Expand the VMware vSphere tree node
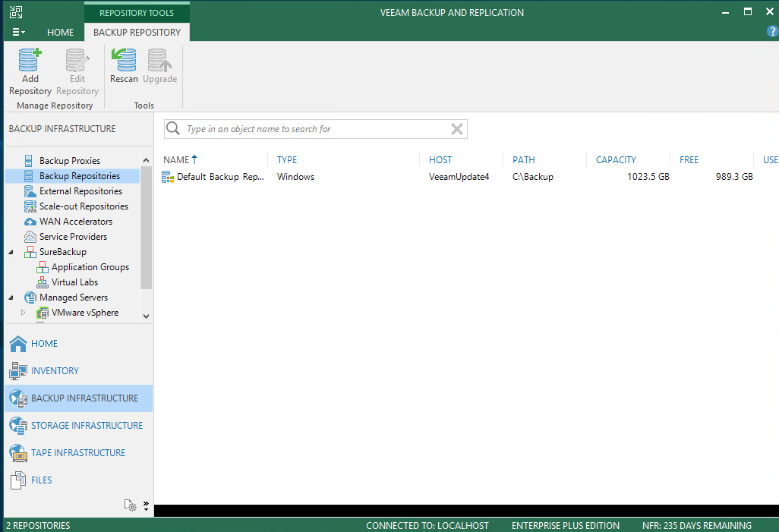 24,313
